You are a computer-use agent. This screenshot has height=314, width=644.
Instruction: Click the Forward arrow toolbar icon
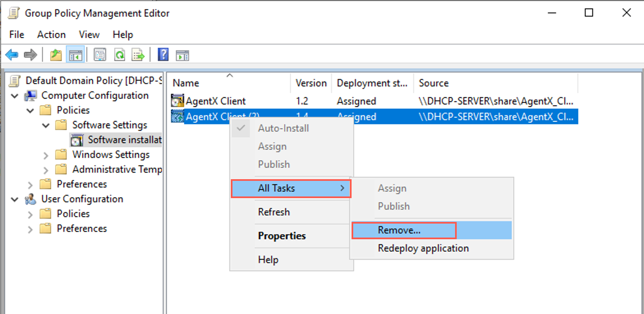30,55
